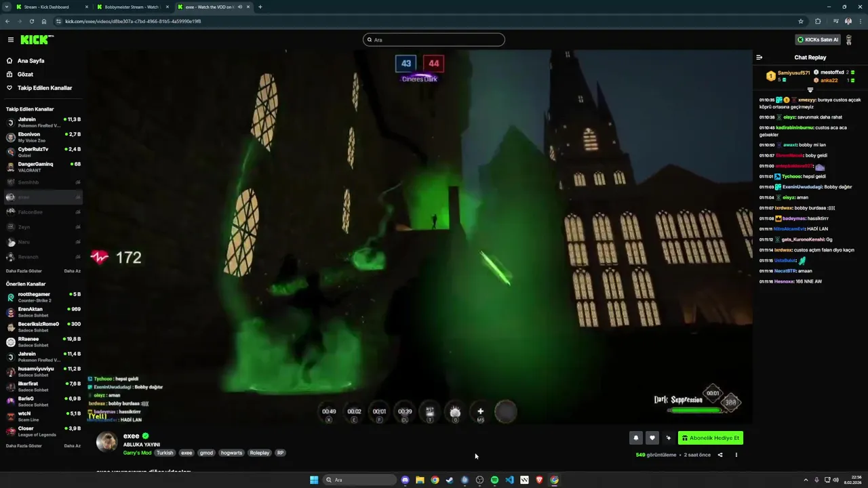Open a new browser tab

tap(260, 7)
